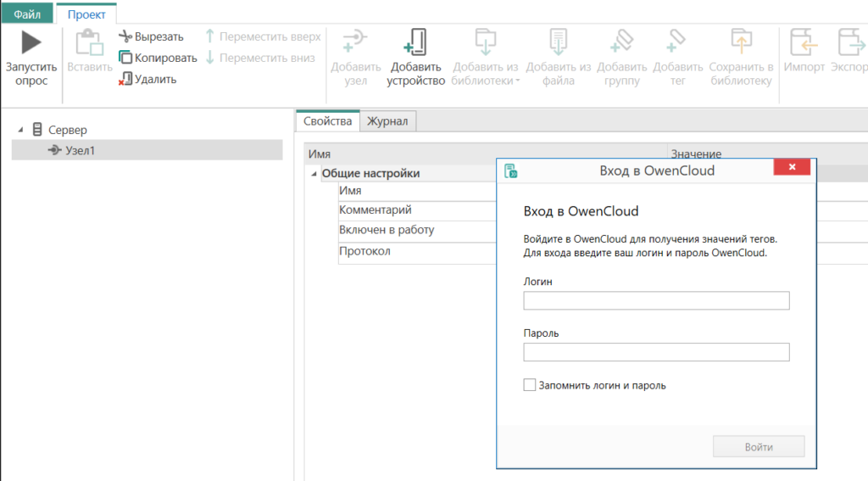Focus the Логин input field
Screen dimensions: 868x481
656,300
